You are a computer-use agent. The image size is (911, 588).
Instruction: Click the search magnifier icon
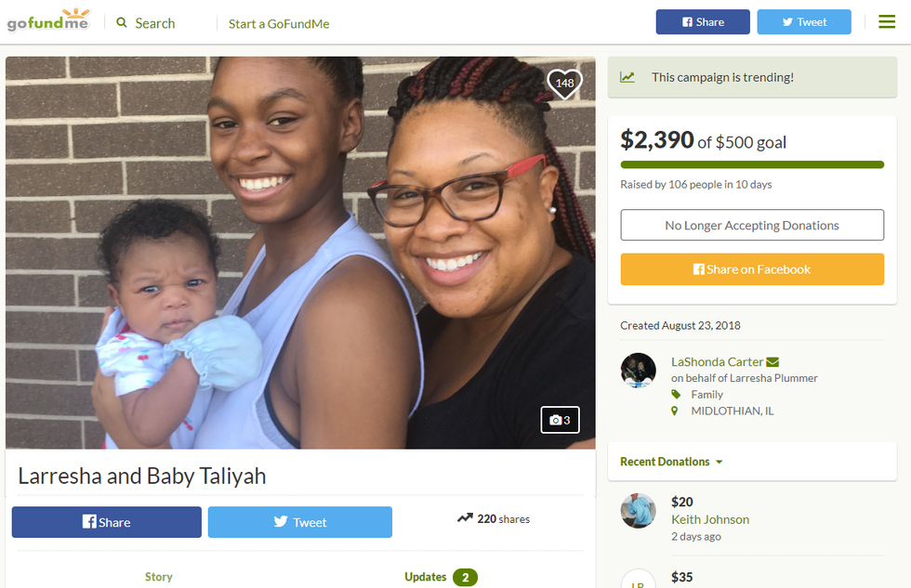[122, 22]
